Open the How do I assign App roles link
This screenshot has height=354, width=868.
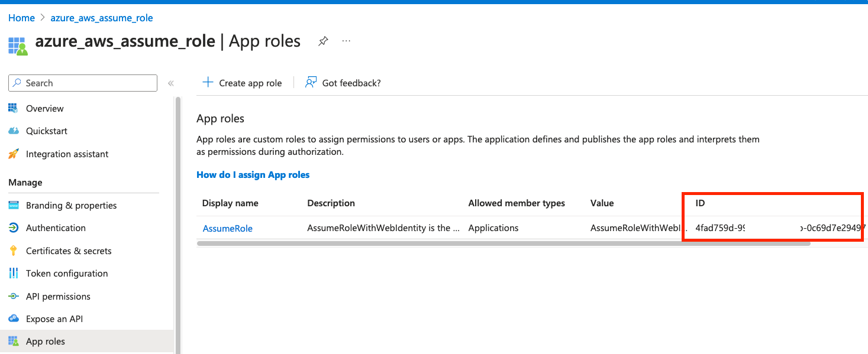pos(253,174)
